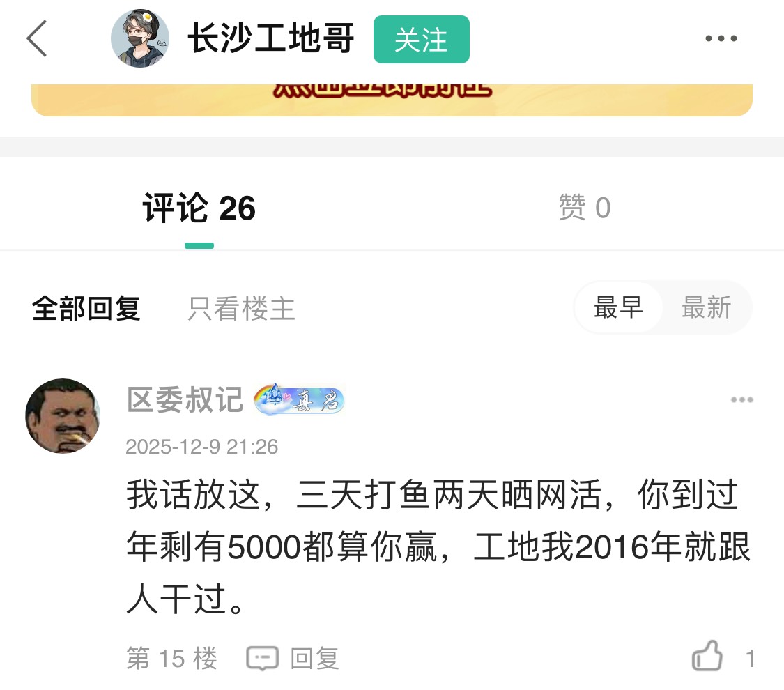Show only 只看楼主 replies
This screenshot has width=784, height=690.
pyautogui.click(x=241, y=308)
